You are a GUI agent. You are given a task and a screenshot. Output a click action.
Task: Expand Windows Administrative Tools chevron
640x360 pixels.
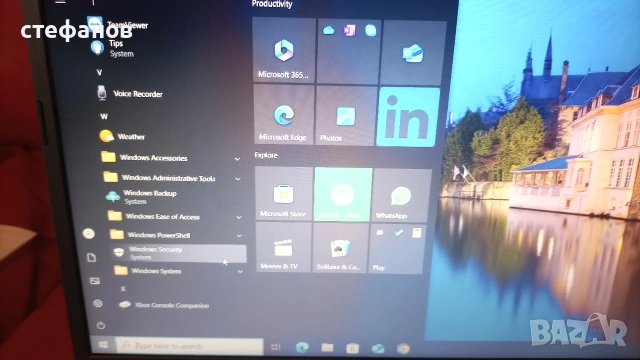click(238, 179)
